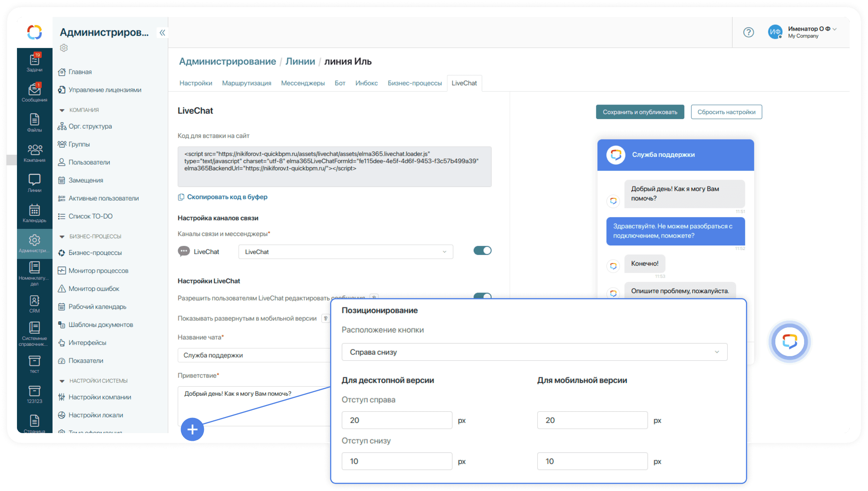Click mobile Отступ снизу field

(x=592, y=461)
